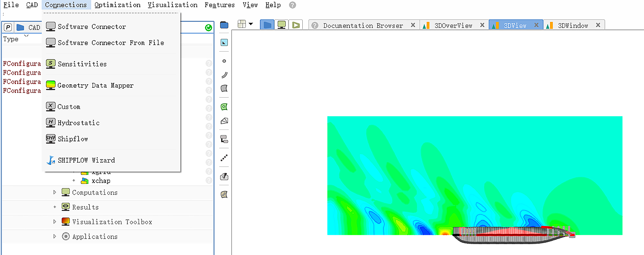Expand the Results tree node
This screenshot has width=644, height=255.
click(55, 207)
